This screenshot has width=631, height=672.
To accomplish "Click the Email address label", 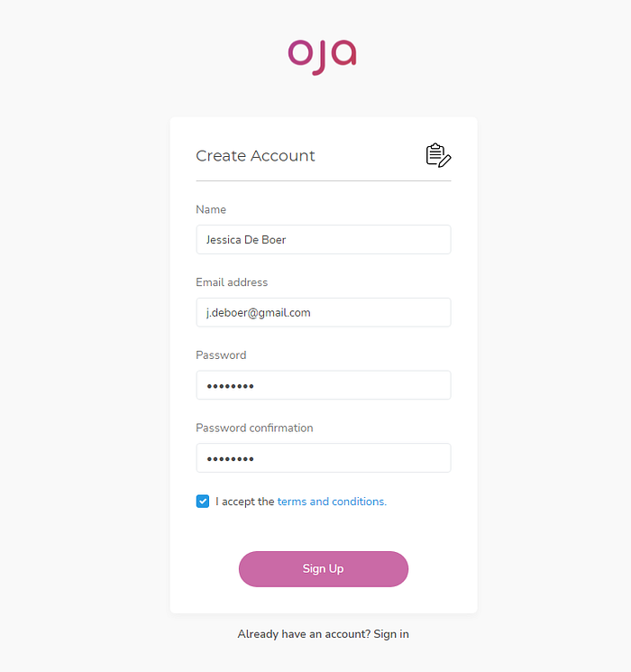I will 232,282.
